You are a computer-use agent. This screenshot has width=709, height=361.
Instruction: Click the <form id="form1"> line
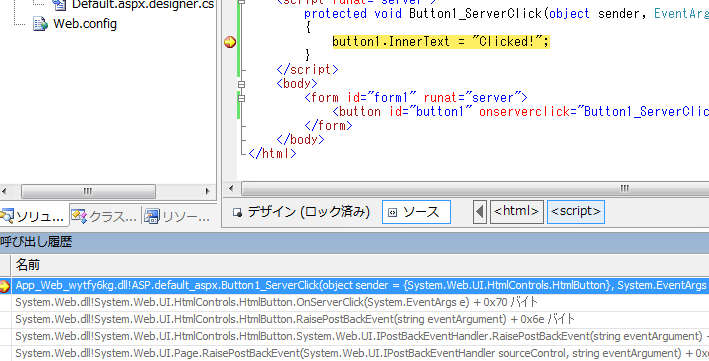416,98
